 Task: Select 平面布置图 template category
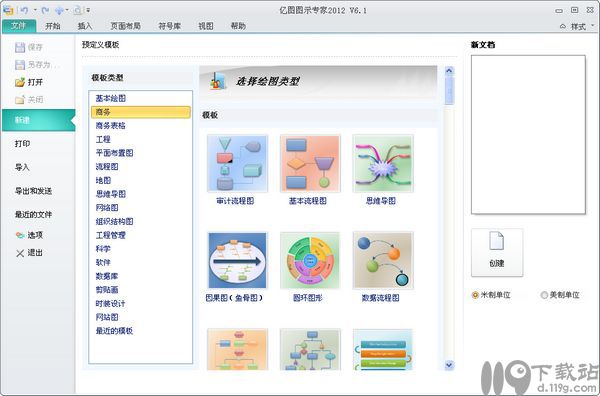click(x=114, y=153)
